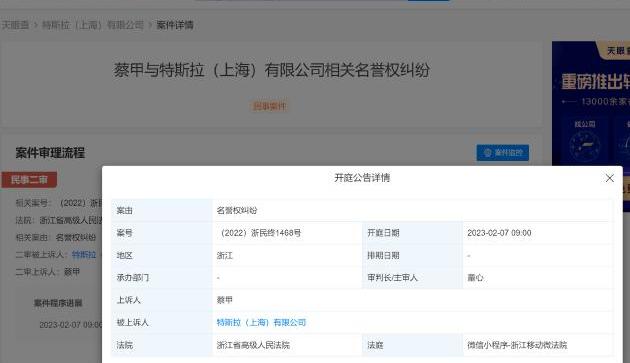Viewport: 630px width, 363px height.
Task: Select the 案件详情 breadcrumb item
Action: coord(175,25)
